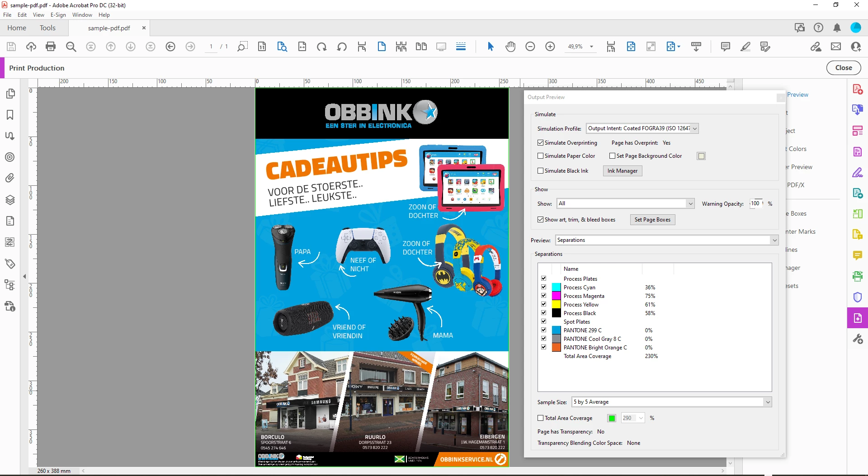Uncheck Process Magenta separation
Viewport: 868px width, 476px height.
pos(543,296)
